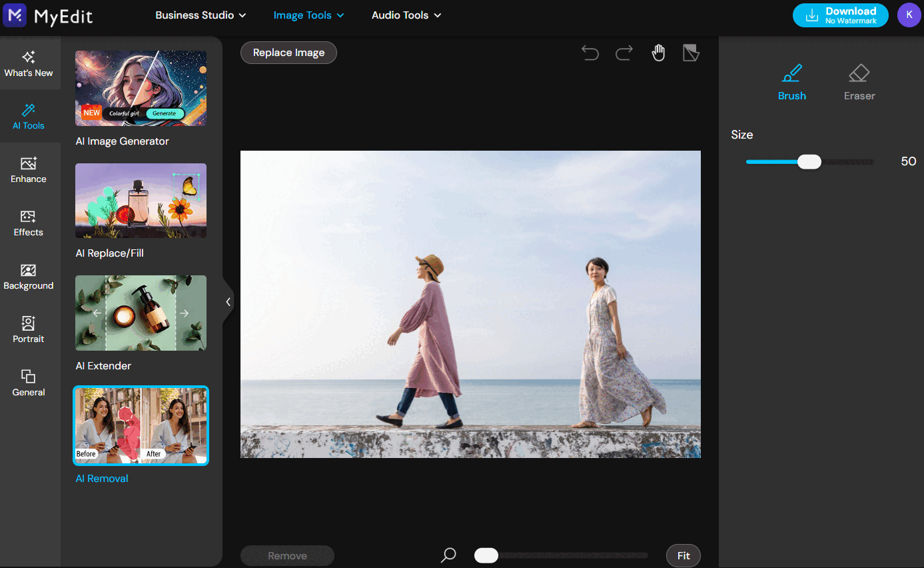Switch to the General category tab
Image resolution: width=924 pixels, height=568 pixels.
tap(28, 383)
